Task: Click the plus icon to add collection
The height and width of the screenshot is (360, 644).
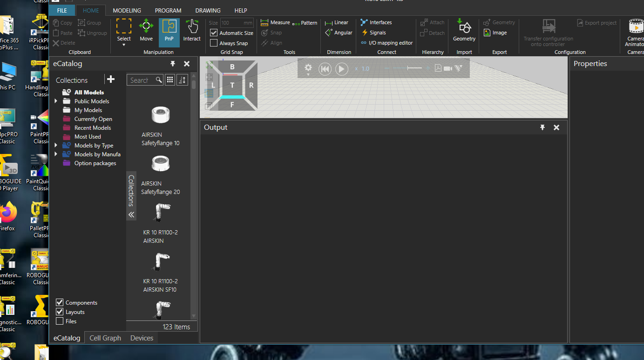Action: 111,80
